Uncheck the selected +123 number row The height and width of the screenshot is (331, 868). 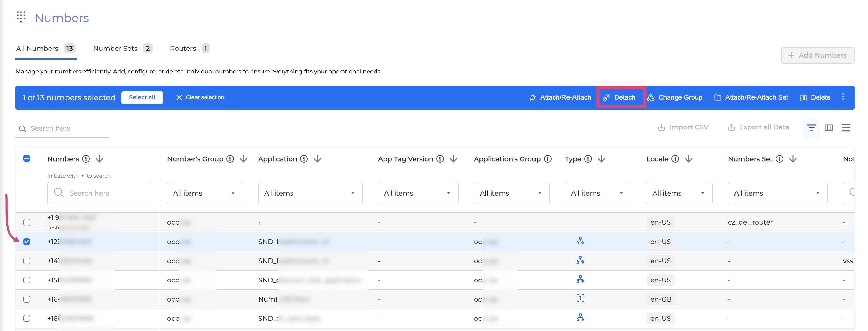coord(27,242)
